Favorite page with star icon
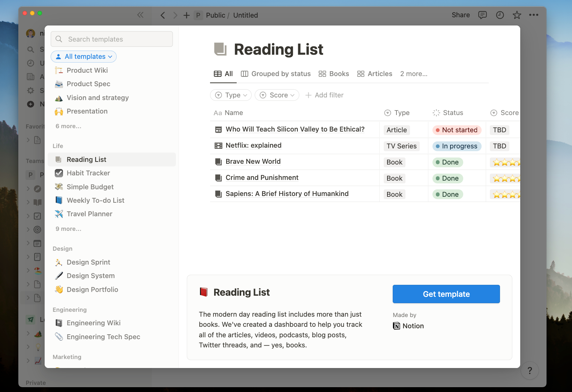The image size is (572, 392). [x=517, y=15]
